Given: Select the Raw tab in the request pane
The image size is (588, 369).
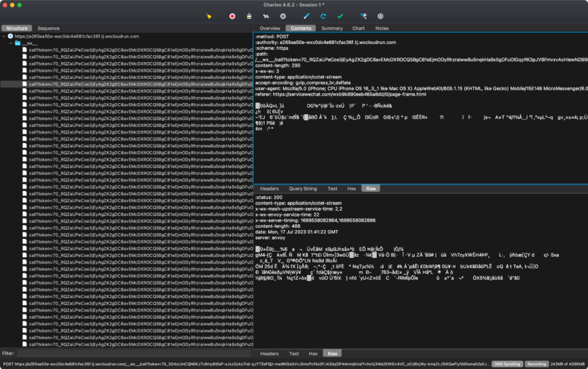Looking at the screenshot, I should tap(371, 189).
